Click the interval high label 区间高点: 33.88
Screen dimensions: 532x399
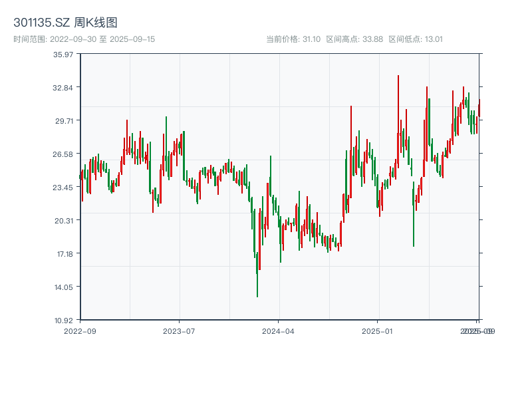click(x=354, y=39)
